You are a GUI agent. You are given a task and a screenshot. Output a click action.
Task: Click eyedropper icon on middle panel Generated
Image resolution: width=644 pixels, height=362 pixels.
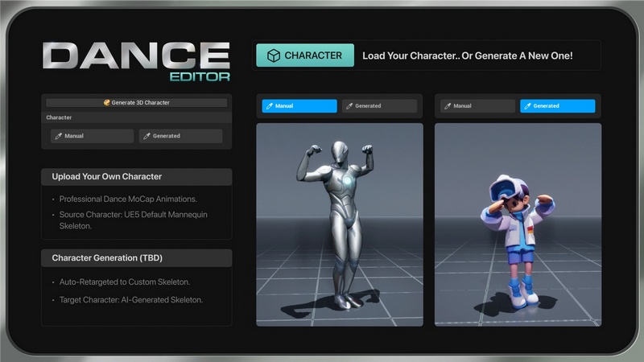pos(349,106)
